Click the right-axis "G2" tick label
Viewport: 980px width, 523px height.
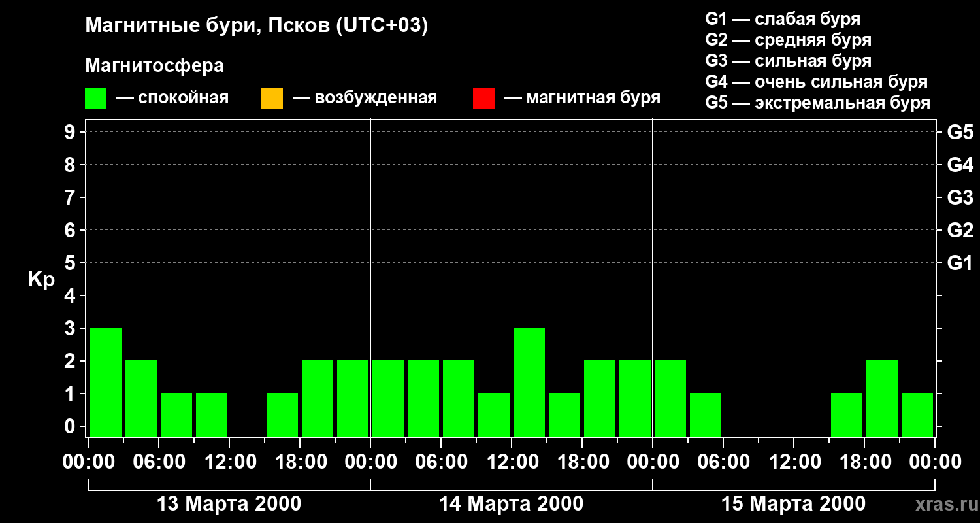tap(960, 231)
